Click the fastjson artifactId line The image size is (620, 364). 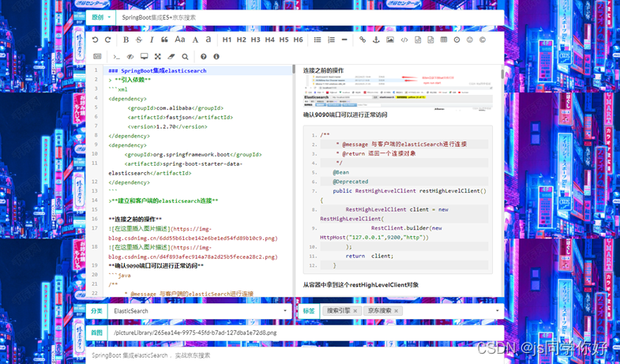(180, 118)
